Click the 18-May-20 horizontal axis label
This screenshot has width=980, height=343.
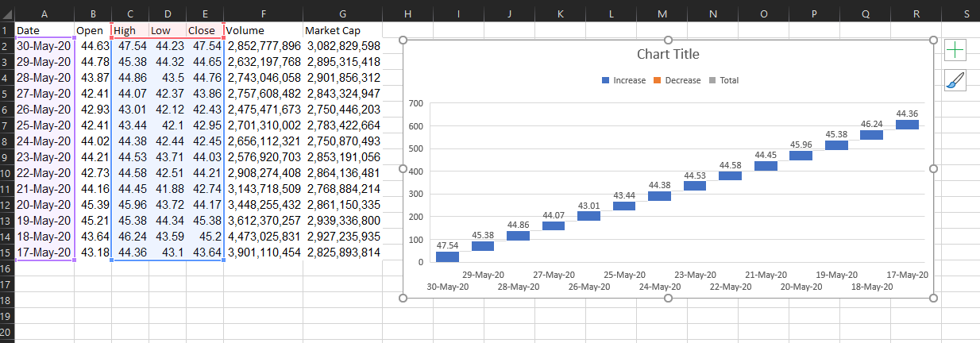coord(872,287)
